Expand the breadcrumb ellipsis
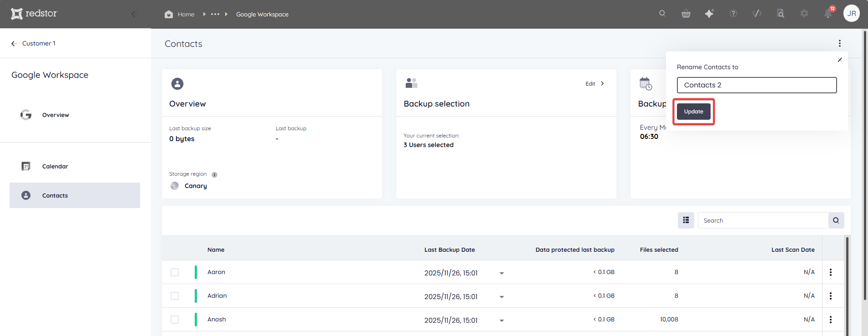This screenshot has height=336, width=868. [x=215, y=14]
